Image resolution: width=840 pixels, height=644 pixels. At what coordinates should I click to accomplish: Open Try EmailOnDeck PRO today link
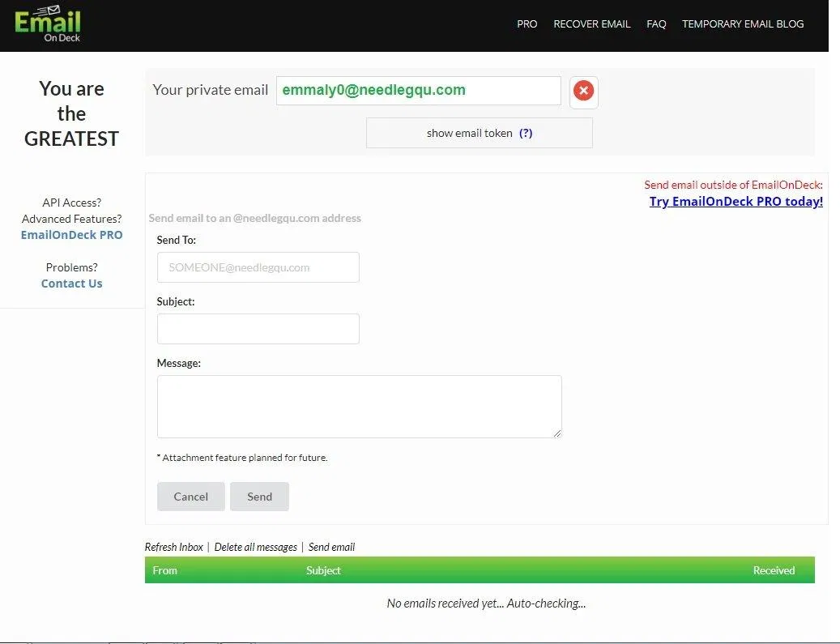point(736,201)
